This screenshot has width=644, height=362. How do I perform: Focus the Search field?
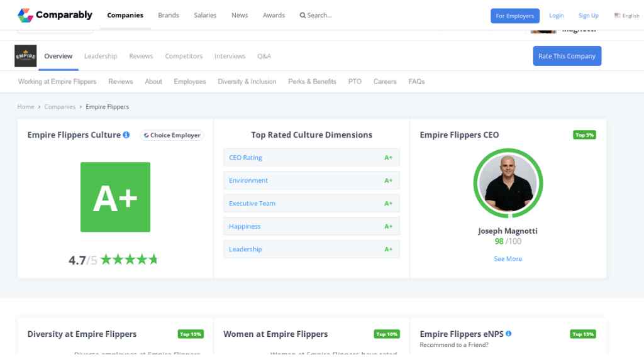point(319,15)
